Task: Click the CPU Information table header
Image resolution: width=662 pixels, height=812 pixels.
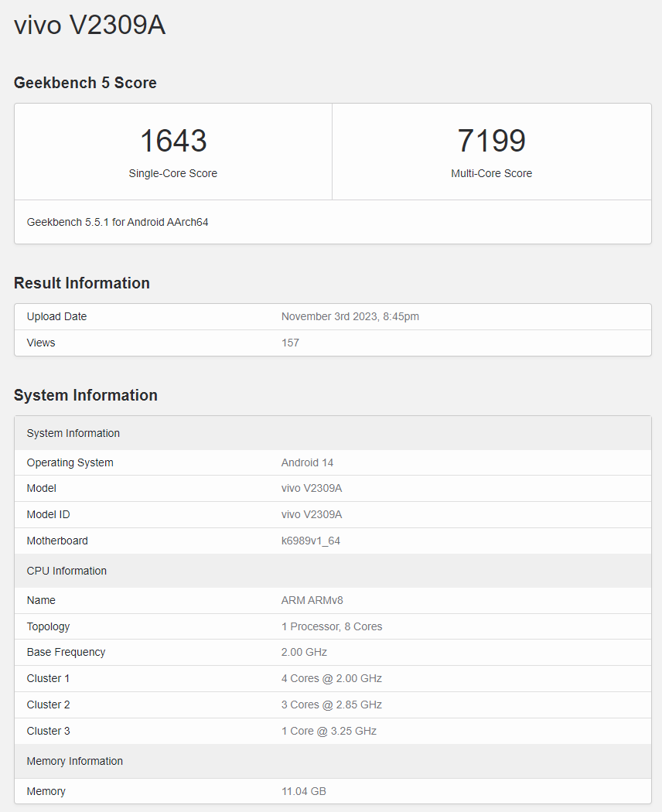Action: (x=67, y=571)
